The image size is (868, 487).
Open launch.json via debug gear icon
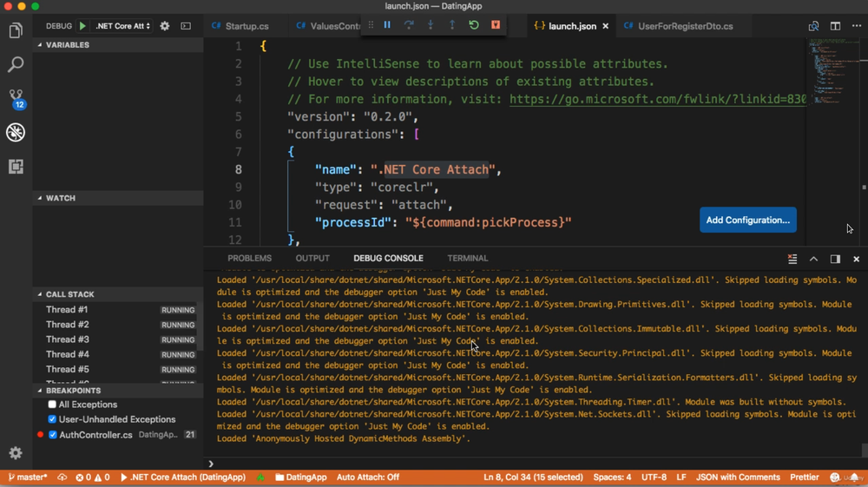[164, 26]
